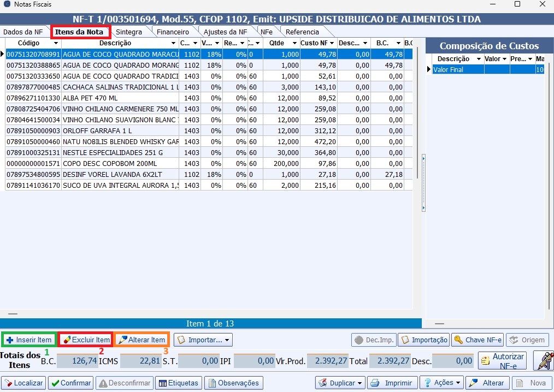Screen dimensions: 554x392
Task: Open the Dados da NF tab
Action: [23, 32]
